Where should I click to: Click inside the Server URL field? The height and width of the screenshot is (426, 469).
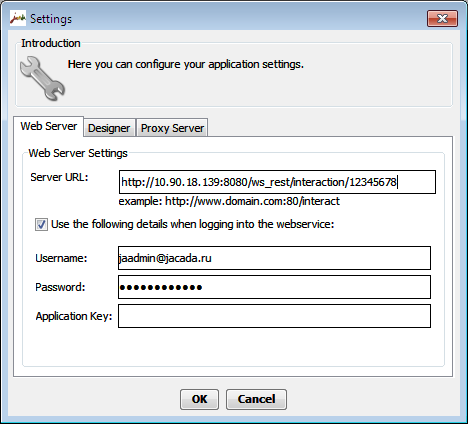point(277,182)
